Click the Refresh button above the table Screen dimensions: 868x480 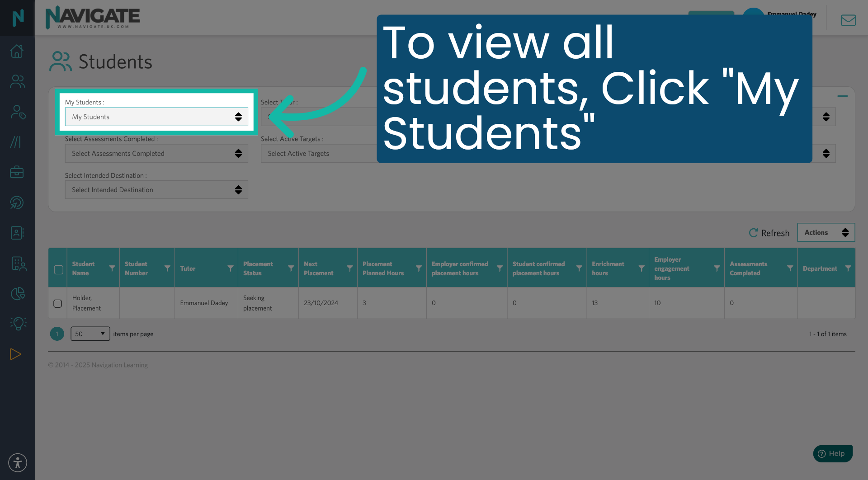click(x=769, y=233)
